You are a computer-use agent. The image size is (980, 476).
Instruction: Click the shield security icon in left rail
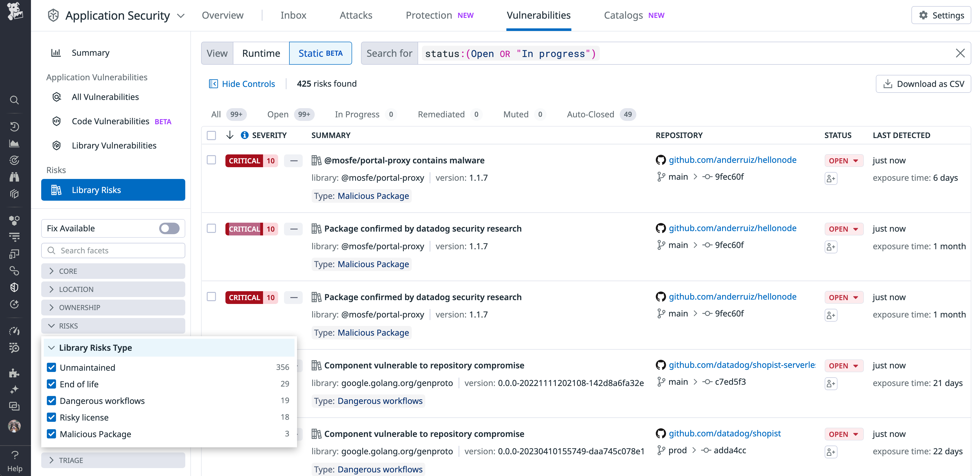(x=14, y=287)
